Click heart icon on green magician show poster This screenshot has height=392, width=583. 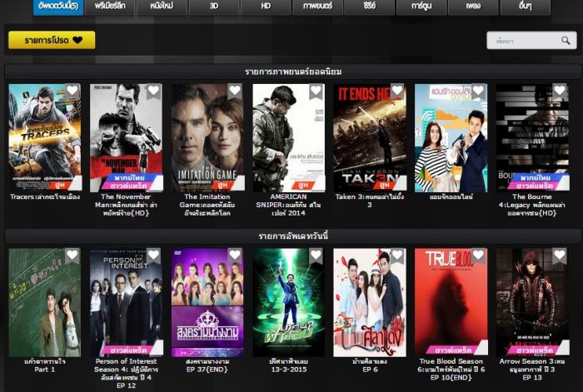(316, 255)
